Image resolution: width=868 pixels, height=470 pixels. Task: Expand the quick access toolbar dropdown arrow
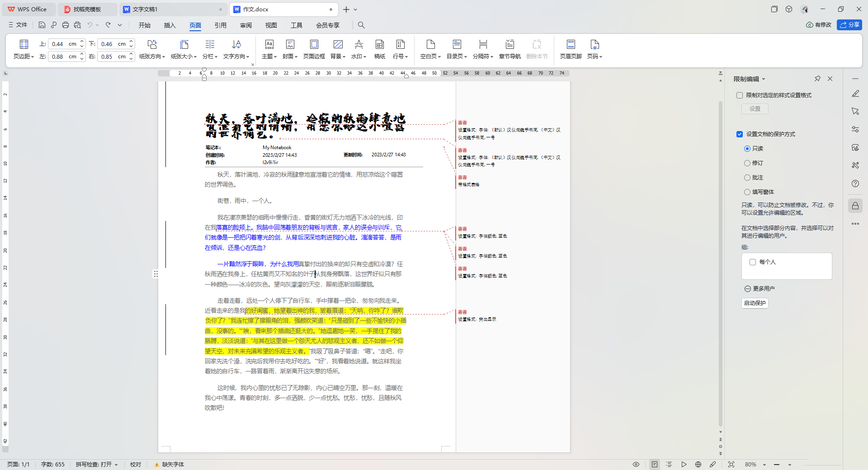pos(120,25)
